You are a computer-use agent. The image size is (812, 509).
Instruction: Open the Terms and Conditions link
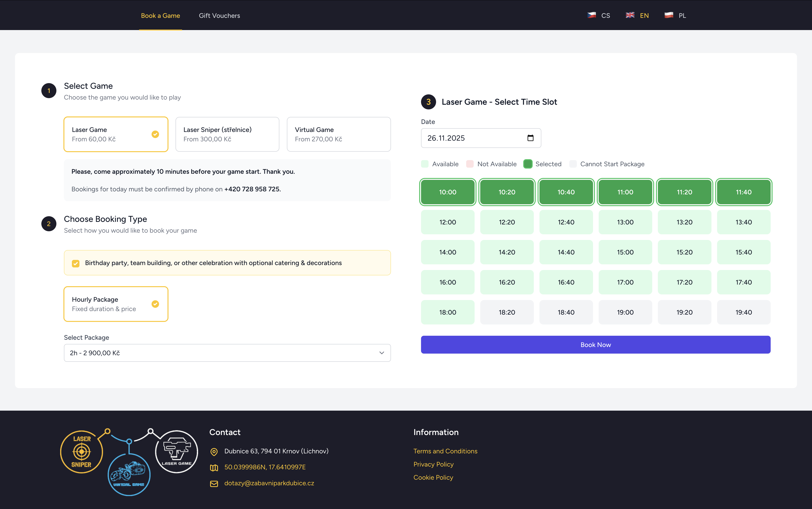tap(445, 451)
